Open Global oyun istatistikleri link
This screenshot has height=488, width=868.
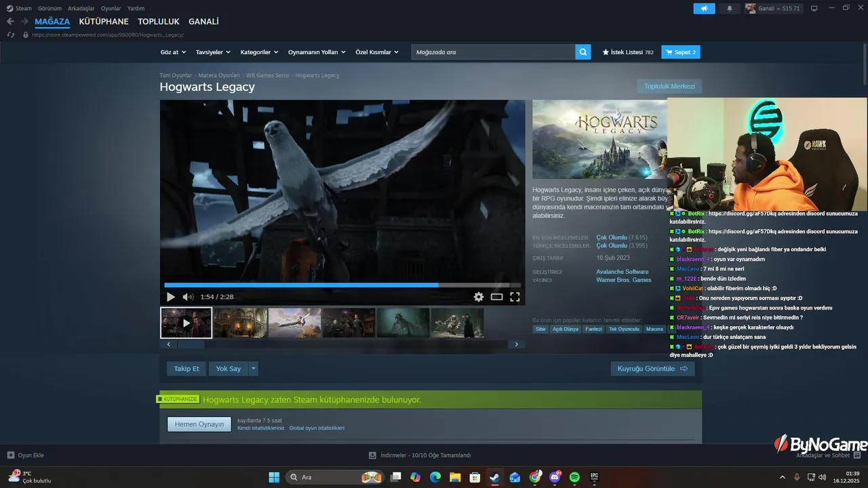pos(317,428)
